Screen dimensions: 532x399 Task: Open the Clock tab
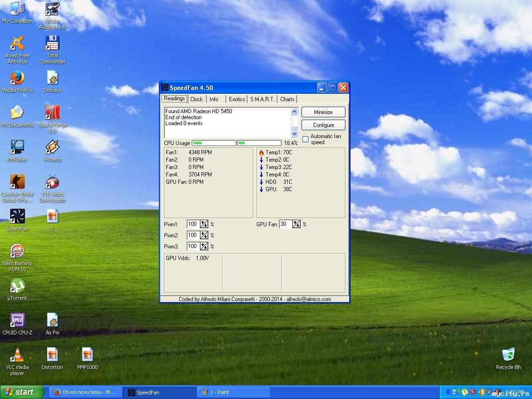[x=196, y=99]
